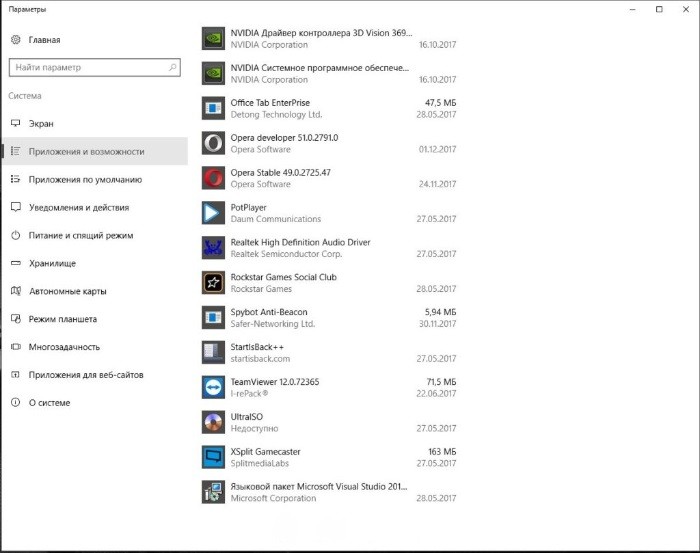
Task: Click the NVIDIA Системное программное обеспечение icon
Action: click(213, 73)
